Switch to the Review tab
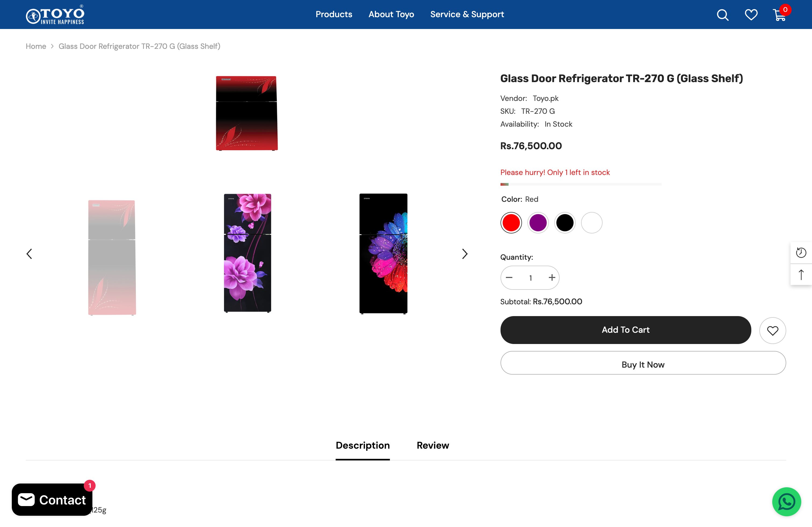This screenshot has width=812, height=527. click(433, 445)
